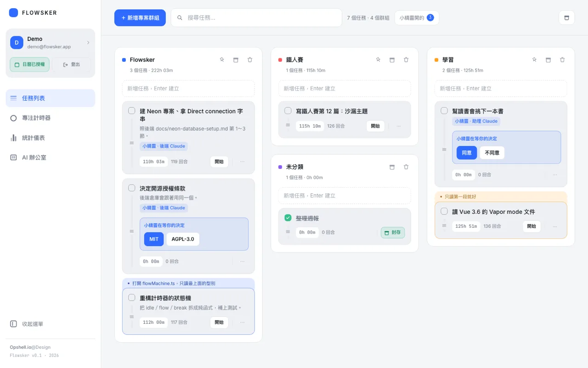Archive the 未分類 group
The width and height of the screenshot is (588, 368).
point(392,167)
